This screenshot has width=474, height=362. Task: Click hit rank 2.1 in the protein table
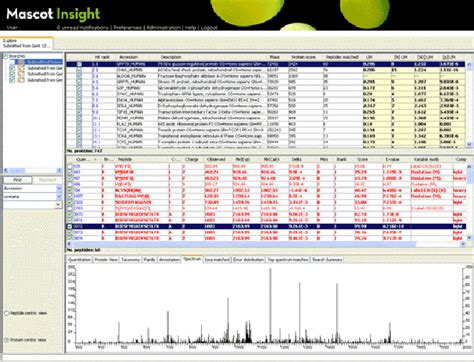(95, 70)
